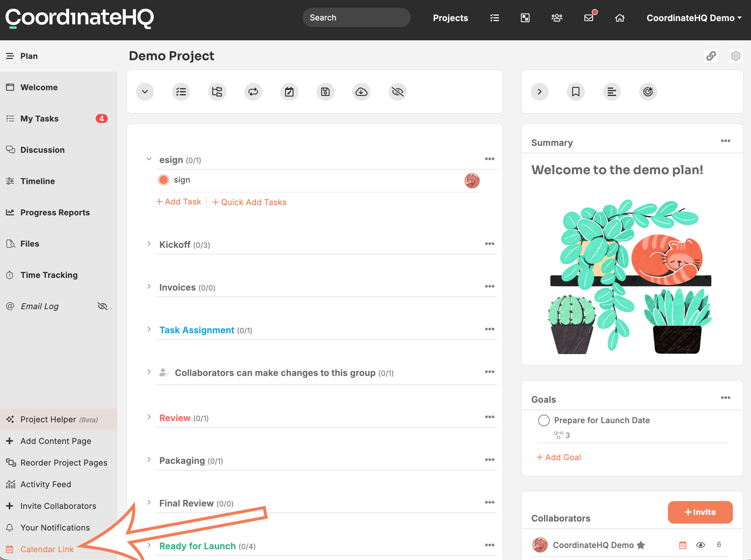The width and height of the screenshot is (751, 560).
Task: Click the checklist view toolbar icon
Action: click(181, 92)
